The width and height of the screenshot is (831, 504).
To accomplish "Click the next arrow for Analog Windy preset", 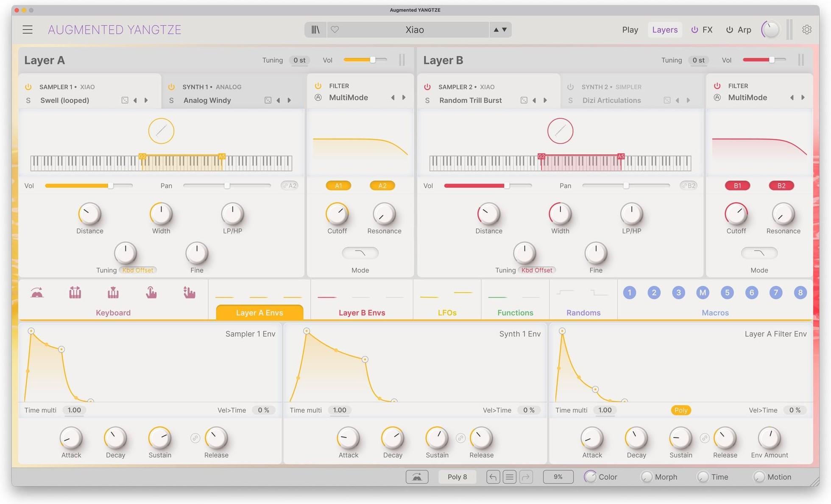I will [x=289, y=100].
